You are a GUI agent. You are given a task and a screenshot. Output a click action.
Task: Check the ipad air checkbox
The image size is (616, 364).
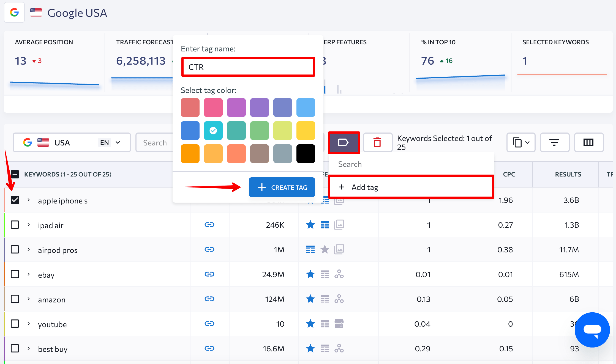(15, 225)
